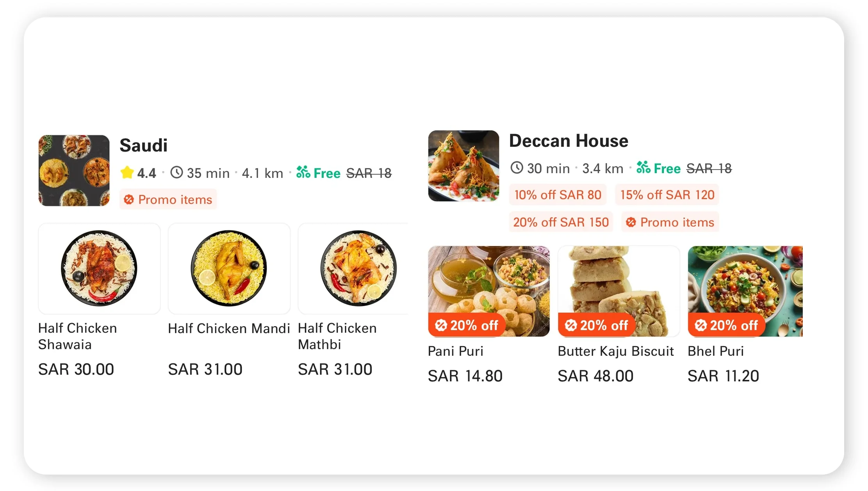Click the promo badge icon next to Promo items
The height and width of the screenshot is (491, 868).
pos(129,199)
